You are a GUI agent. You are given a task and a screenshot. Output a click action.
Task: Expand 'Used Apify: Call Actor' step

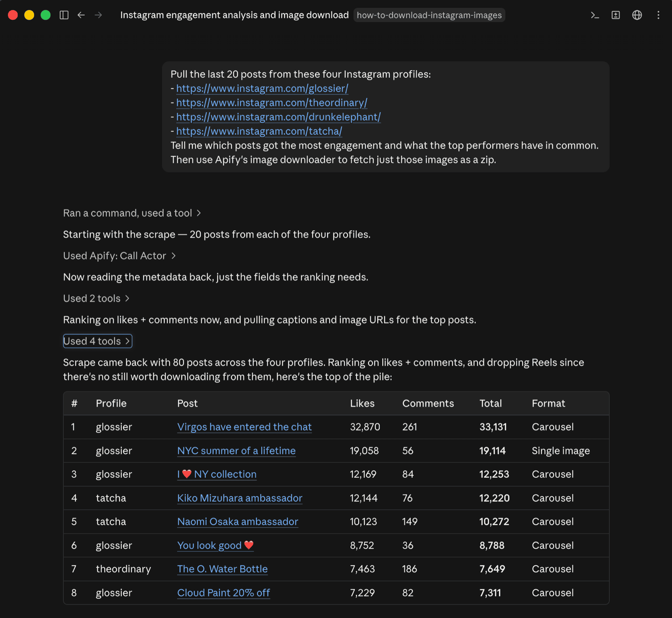pos(119,256)
